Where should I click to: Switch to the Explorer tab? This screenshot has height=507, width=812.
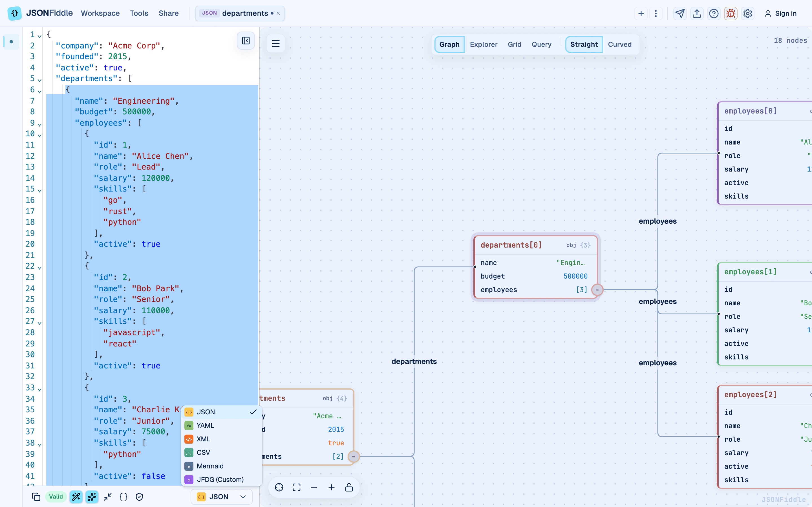pyautogui.click(x=484, y=44)
